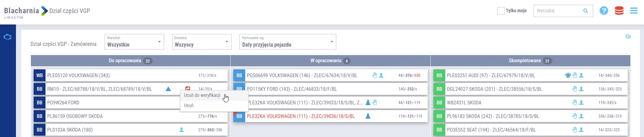
Task: Click into the Wyszukaj search field
Action: [558, 11]
